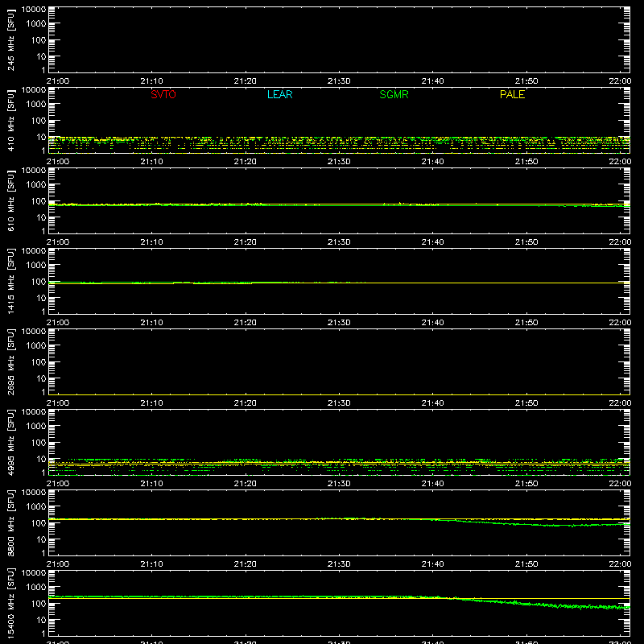Click the yellow PALE trace in the 2695 MHz plot
Viewport: 644px width, 644px height.
[339, 394]
